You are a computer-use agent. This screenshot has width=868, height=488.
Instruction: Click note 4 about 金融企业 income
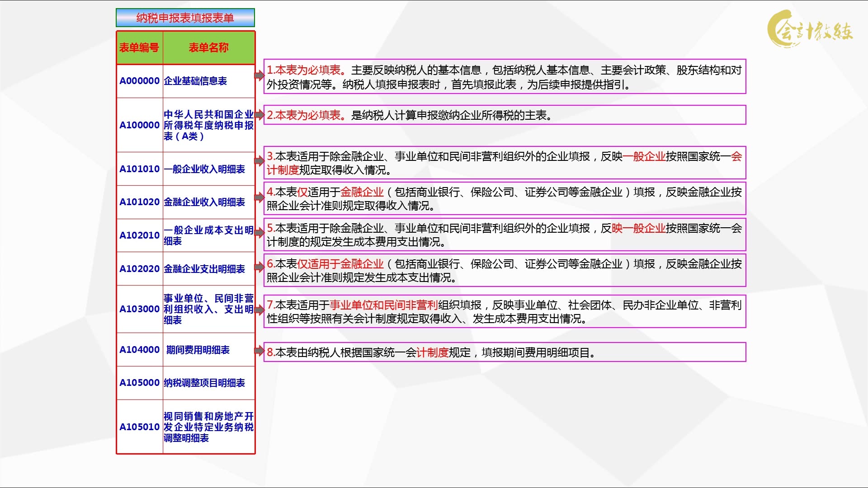point(505,198)
